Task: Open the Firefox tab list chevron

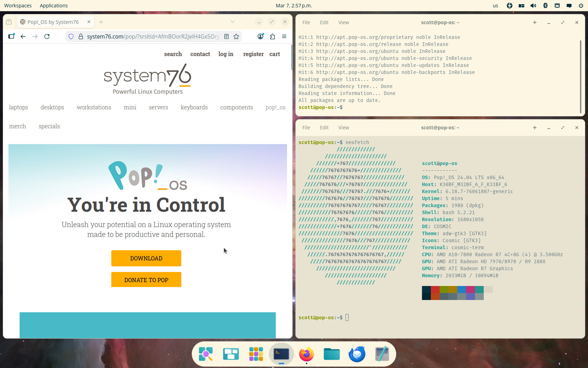Action: pyautogui.click(x=232, y=21)
